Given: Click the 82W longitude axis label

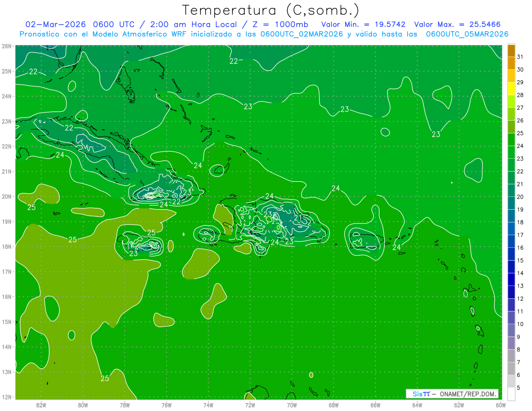Looking at the screenshot, I should [x=41, y=405].
